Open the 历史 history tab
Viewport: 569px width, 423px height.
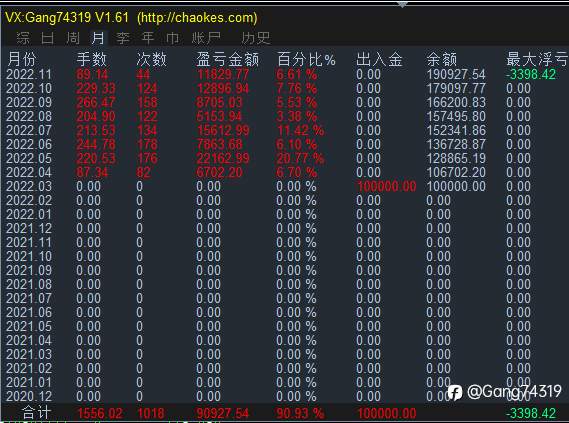tap(256, 38)
